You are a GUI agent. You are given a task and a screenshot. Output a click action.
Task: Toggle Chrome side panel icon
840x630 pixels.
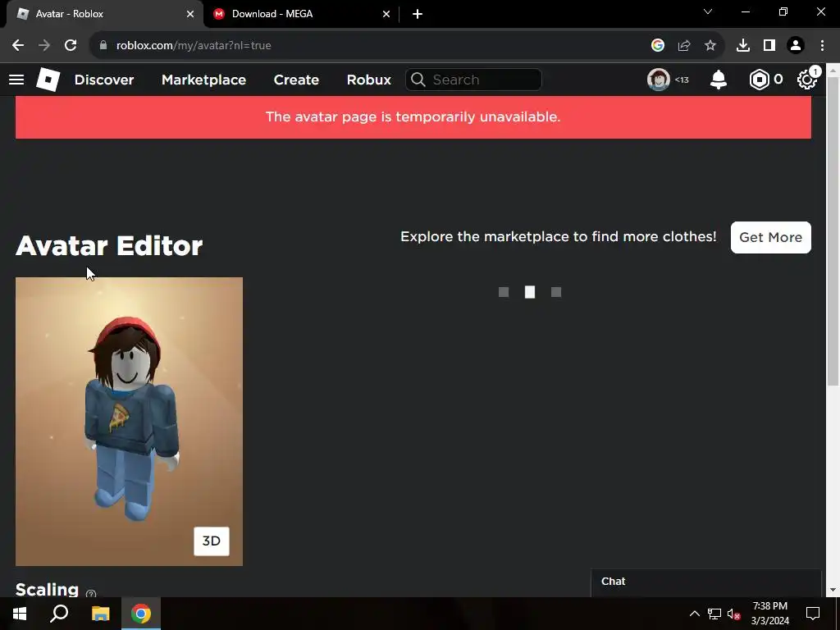tap(769, 46)
